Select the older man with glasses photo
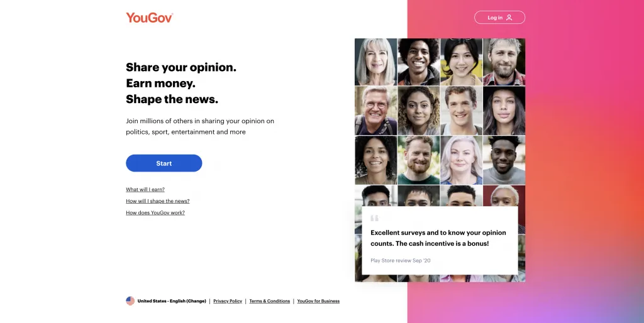 click(x=376, y=111)
